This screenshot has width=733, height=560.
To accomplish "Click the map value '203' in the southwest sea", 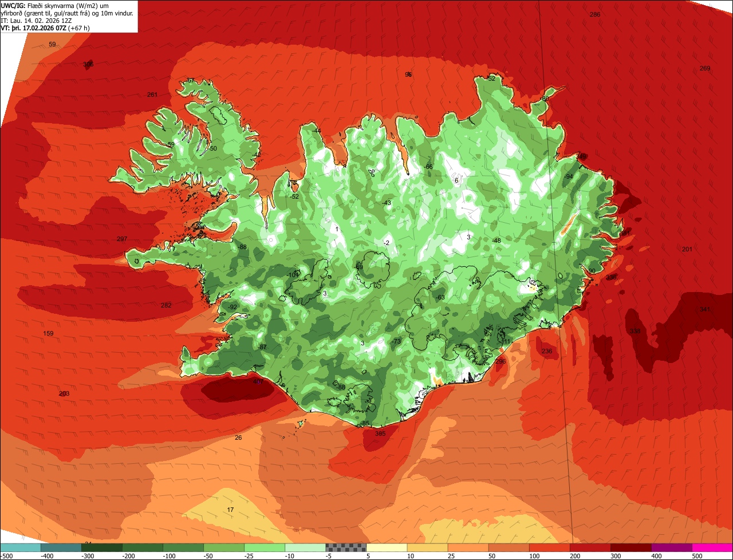I will 64,393.
